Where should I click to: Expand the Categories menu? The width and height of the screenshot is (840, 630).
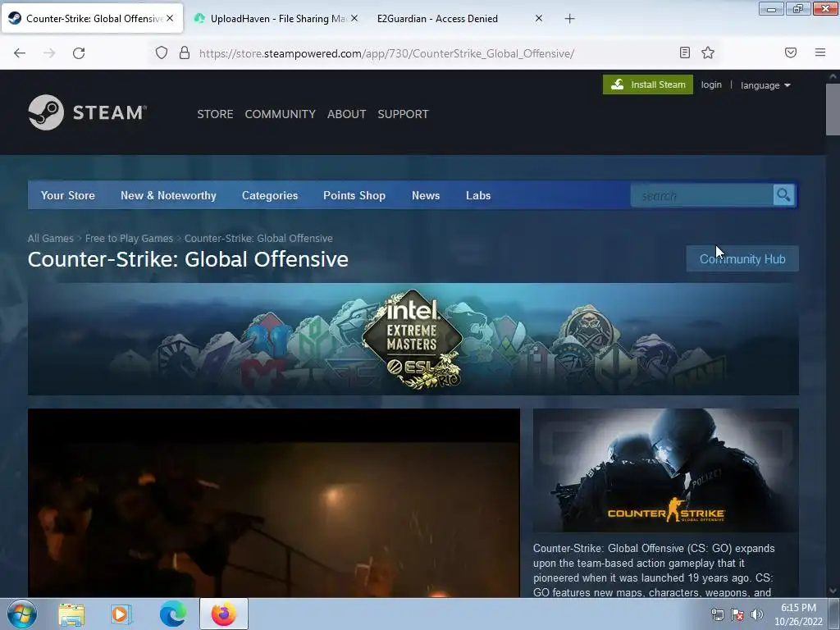click(x=269, y=195)
